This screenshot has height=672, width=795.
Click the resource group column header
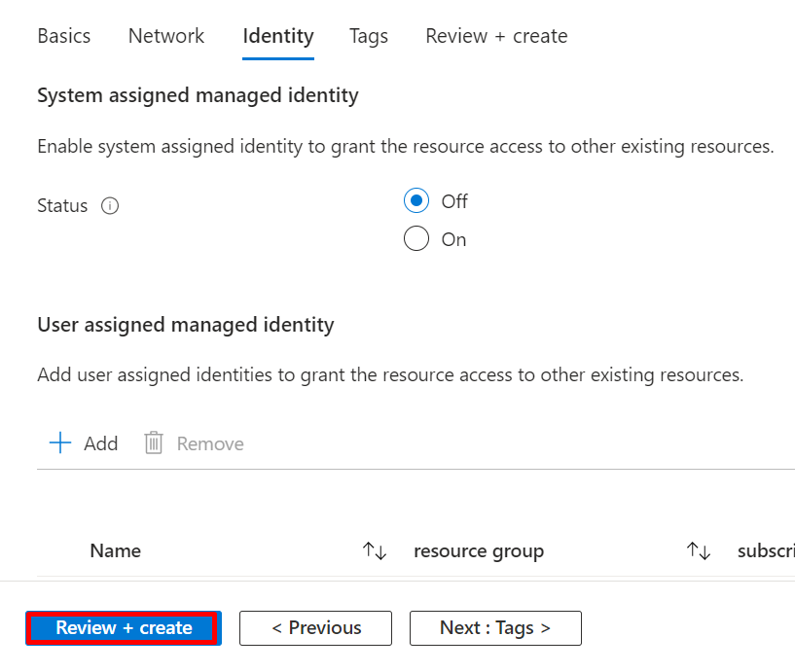[x=479, y=551]
